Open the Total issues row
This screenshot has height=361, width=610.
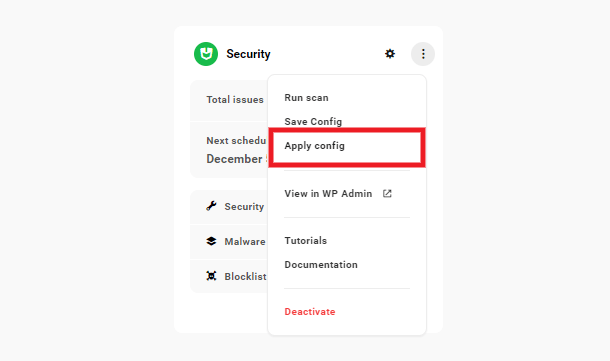(229, 100)
